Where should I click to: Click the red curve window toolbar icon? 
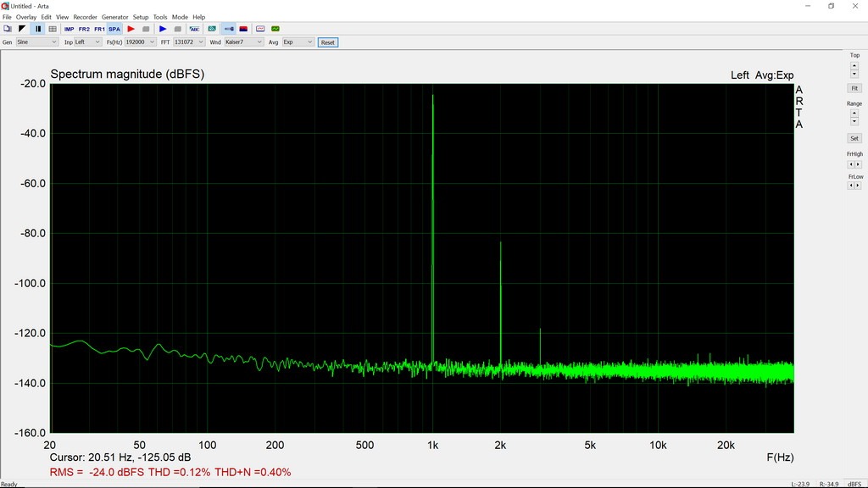[260, 29]
